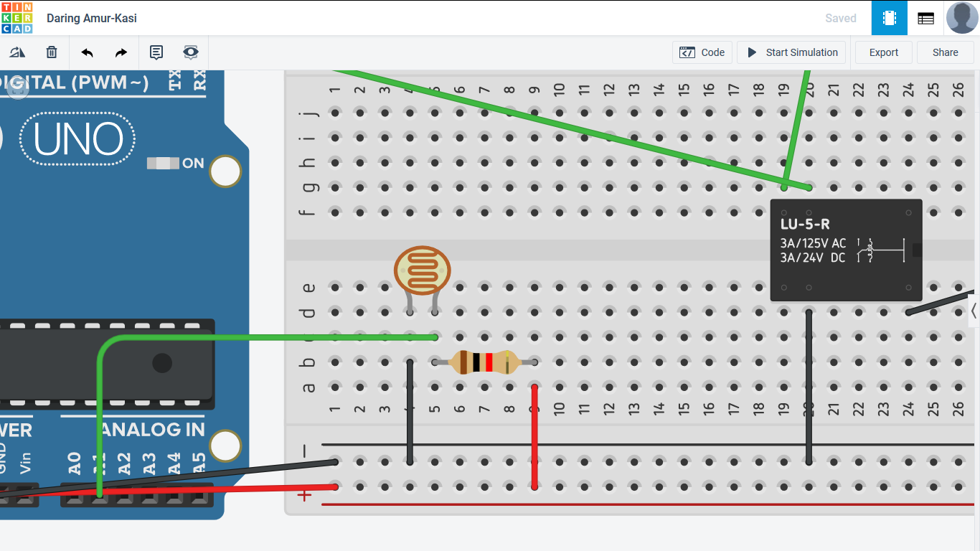
Task: Click the Arduino ON power LED
Action: 163,163
